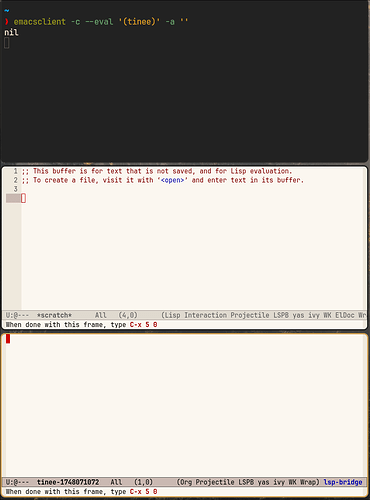Click line number 2 in the scratch gutter
Screen dimensions: 370x500
(15, 180)
